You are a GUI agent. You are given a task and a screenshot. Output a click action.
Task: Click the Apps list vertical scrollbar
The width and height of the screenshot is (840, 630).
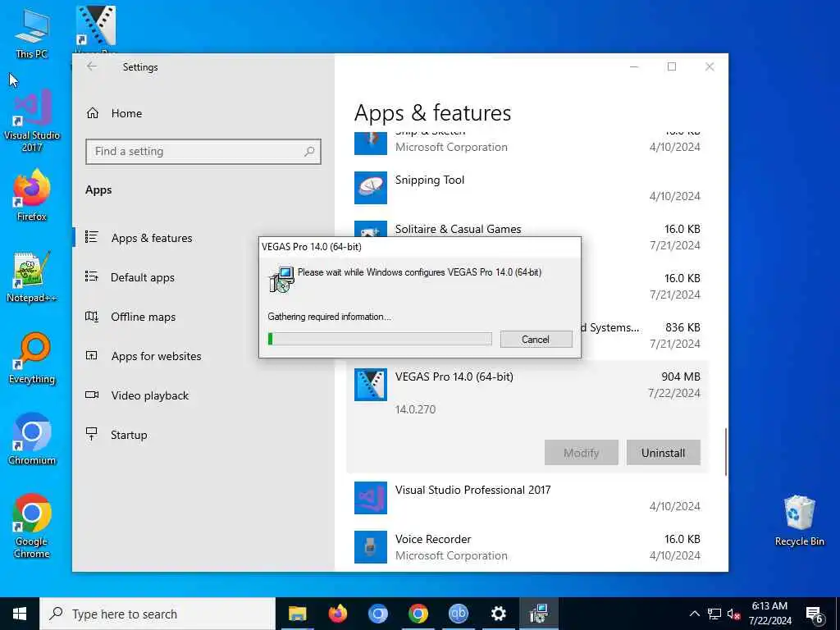725,452
